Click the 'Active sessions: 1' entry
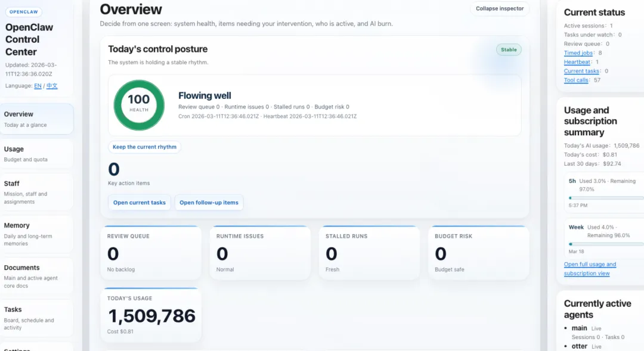 (588, 26)
